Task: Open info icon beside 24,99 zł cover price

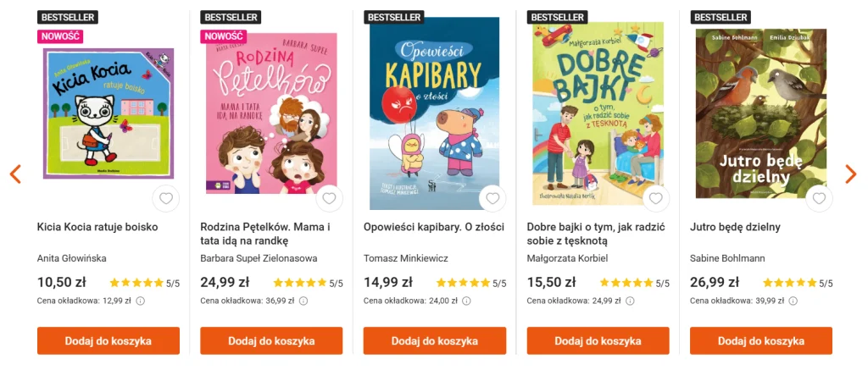Action: point(630,301)
